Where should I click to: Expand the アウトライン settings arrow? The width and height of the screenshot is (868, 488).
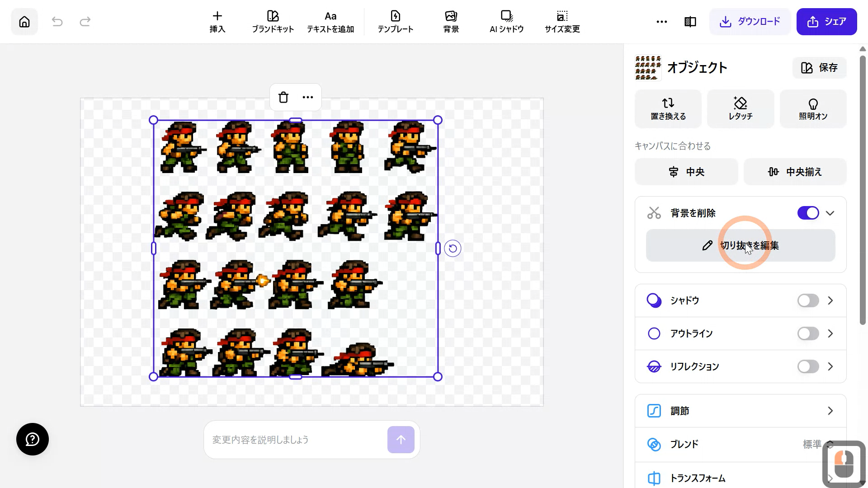pyautogui.click(x=830, y=333)
